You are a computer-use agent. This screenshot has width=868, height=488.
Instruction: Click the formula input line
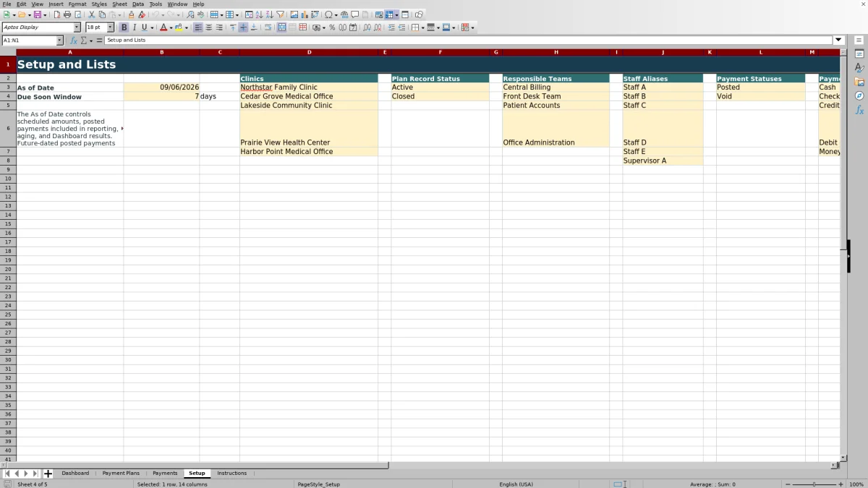469,40
